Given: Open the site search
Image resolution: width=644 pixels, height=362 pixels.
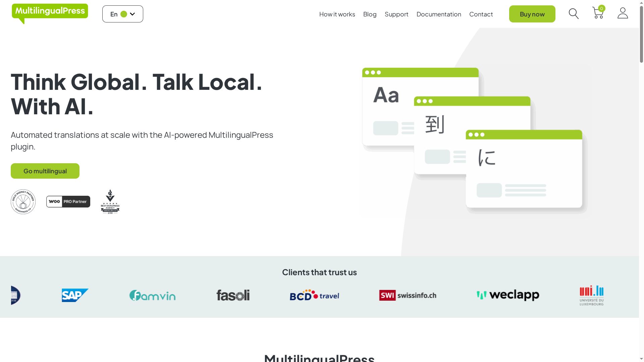Looking at the screenshot, I should point(574,14).
